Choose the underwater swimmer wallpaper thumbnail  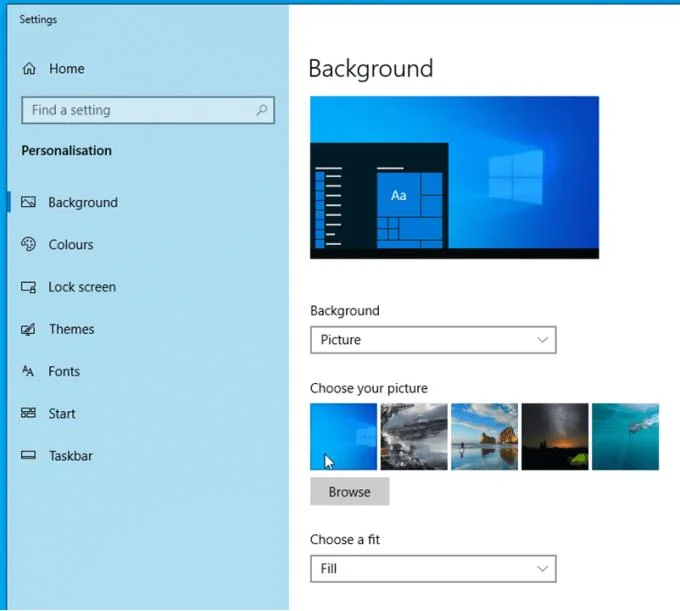pyautogui.click(x=625, y=437)
